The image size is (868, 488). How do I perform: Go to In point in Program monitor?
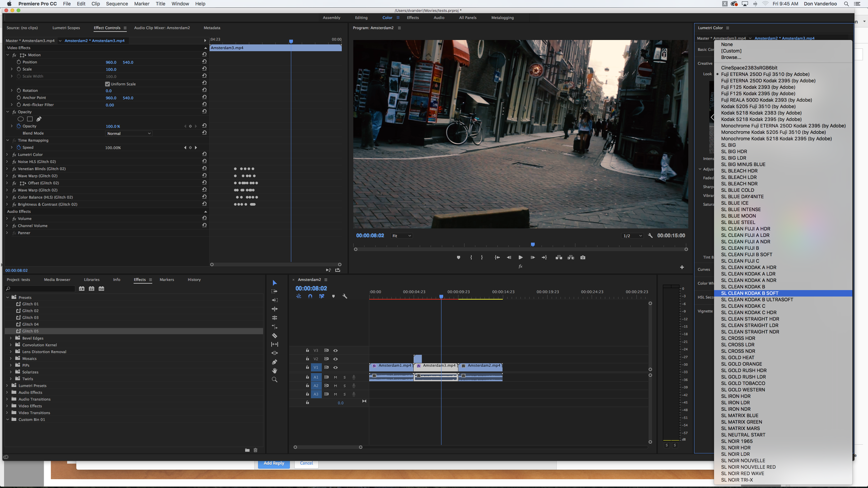pyautogui.click(x=497, y=258)
